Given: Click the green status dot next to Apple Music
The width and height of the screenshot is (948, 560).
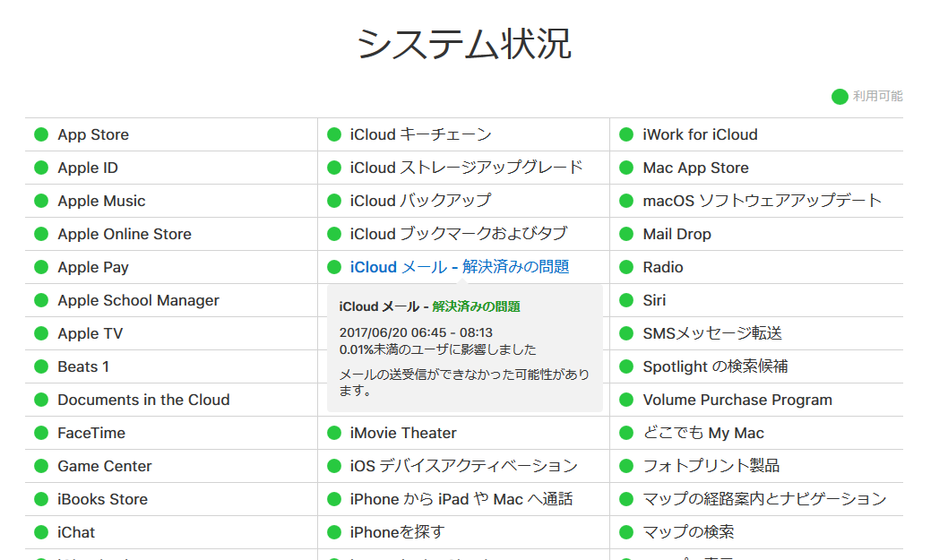Looking at the screenshot, I should 40,201.
